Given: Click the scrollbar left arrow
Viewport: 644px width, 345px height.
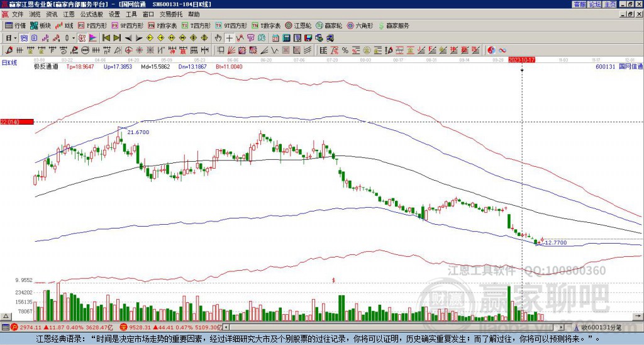Looking at the screenshot, I should 226,328.
